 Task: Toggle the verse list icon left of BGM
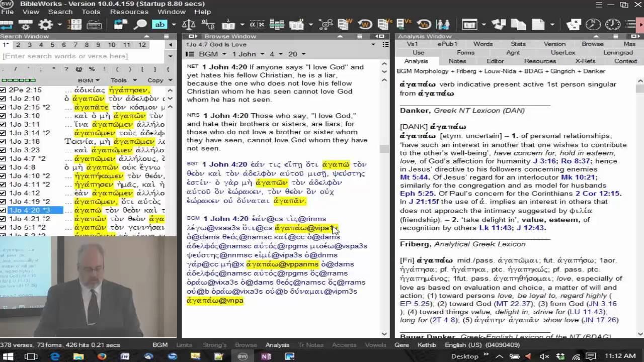pyautogui.click(x=190, y=54)
